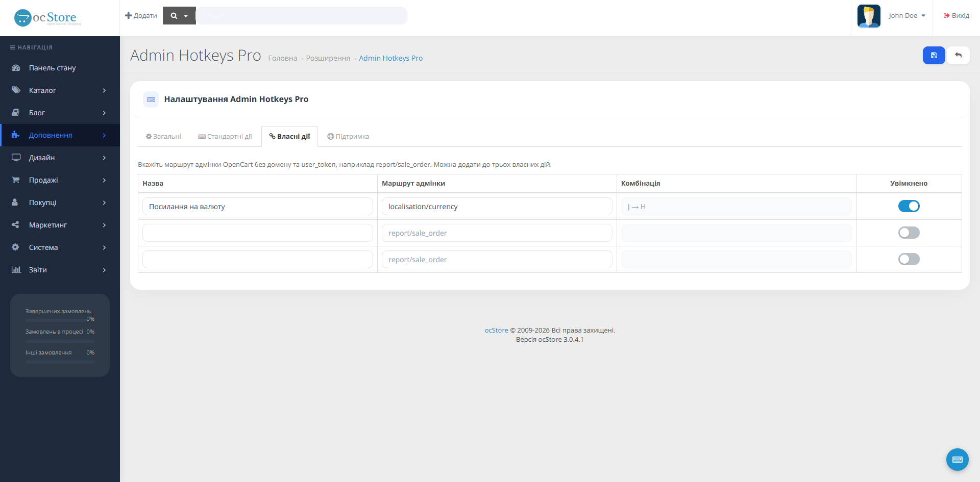Click the J → H combination field
The image size is (980, 482).
click(736, 206)
